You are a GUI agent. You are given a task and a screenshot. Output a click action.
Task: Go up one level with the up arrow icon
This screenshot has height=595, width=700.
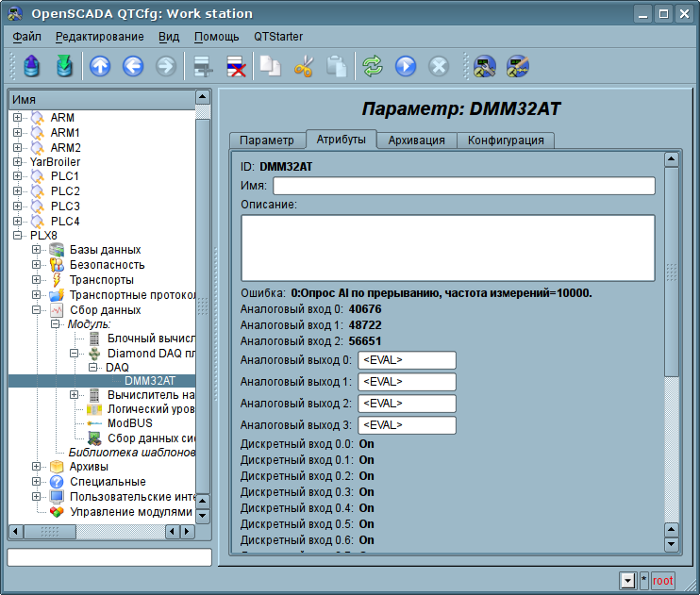pos(100,66)
